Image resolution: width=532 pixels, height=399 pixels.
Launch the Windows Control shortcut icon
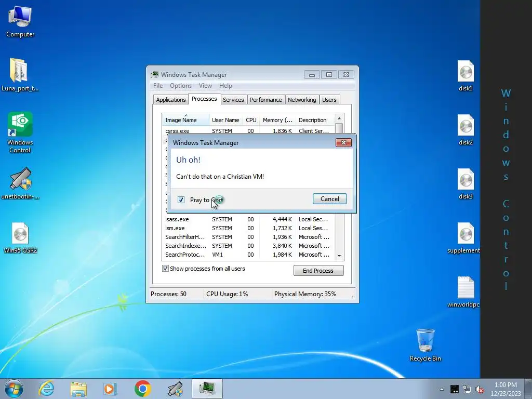tap(20, 132)
